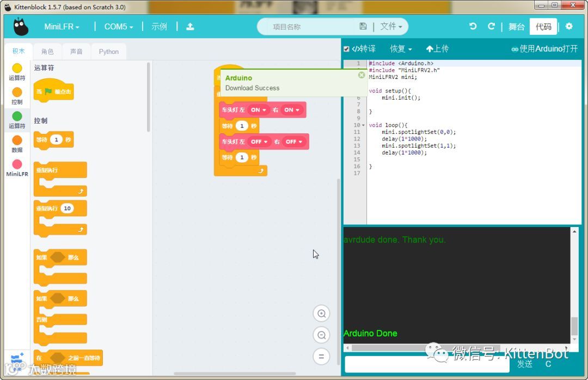
Task: Open the 文件 file dropdown
Action: (391, 26)
